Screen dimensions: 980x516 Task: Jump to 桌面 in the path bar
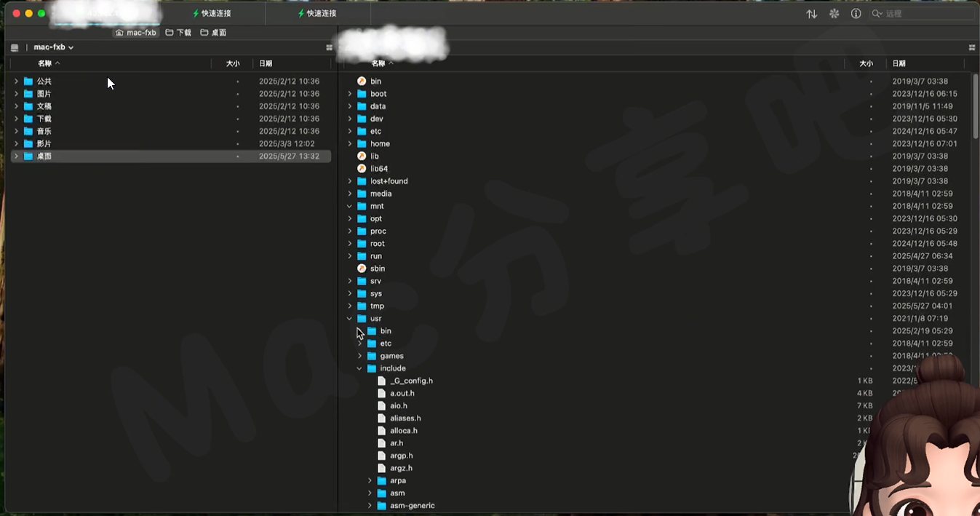pos(213,33)
